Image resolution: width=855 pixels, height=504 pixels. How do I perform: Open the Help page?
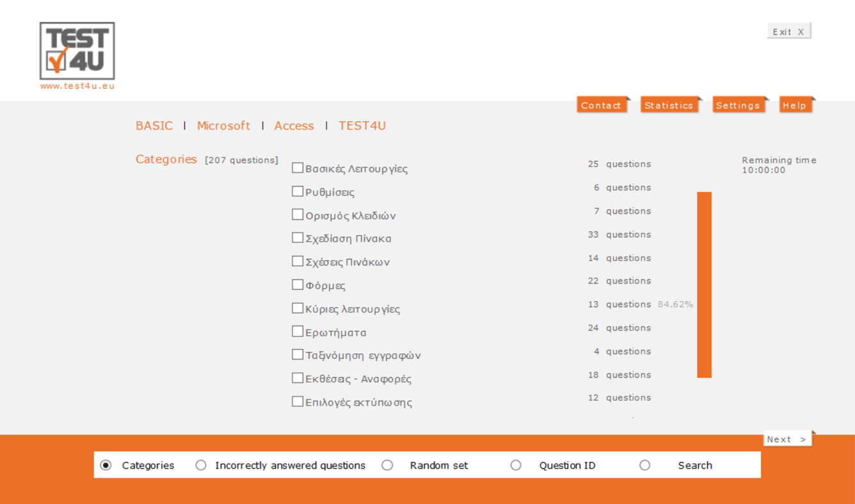click(797, 105)
